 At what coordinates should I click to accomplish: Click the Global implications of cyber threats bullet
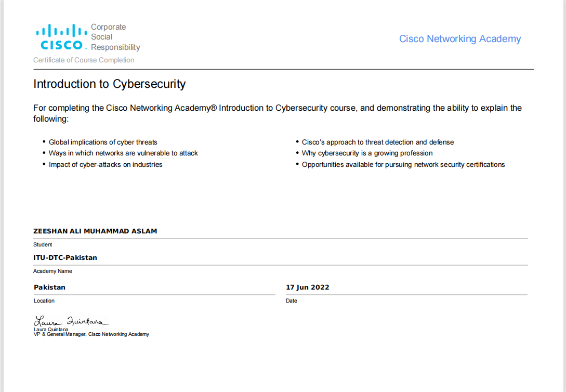click(x=103, y=142)
